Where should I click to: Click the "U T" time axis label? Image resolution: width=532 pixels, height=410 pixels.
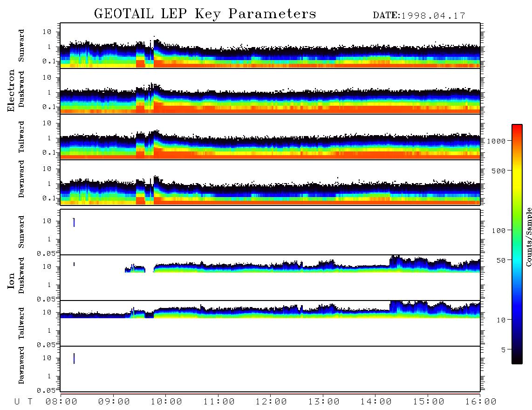click(24, 402)
